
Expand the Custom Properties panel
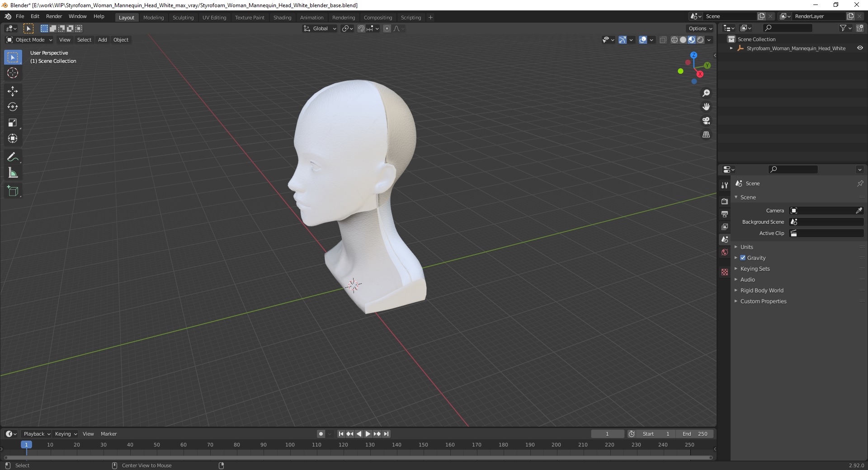click(x=763, y=301)
